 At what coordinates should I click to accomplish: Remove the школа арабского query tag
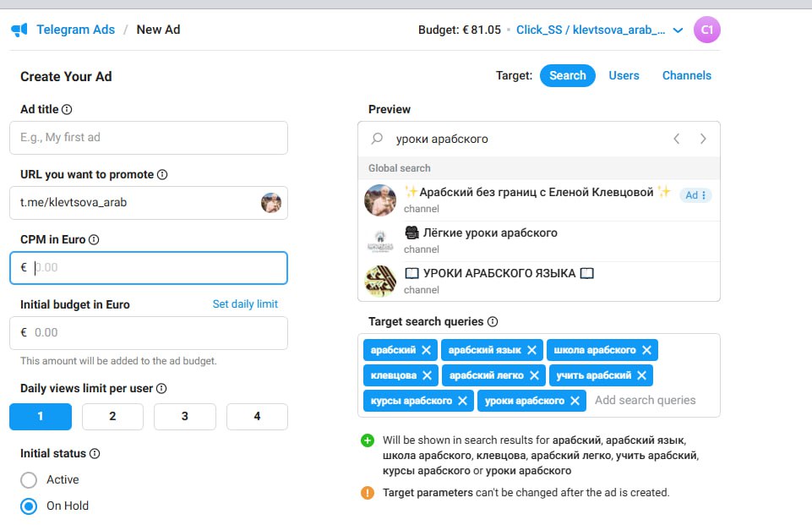646,350
